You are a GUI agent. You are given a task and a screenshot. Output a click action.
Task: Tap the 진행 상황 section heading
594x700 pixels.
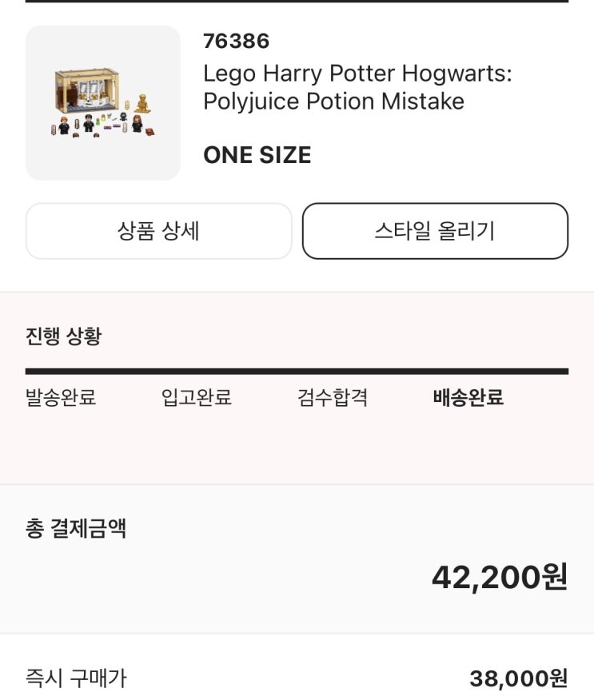click(x=63, y=336)
